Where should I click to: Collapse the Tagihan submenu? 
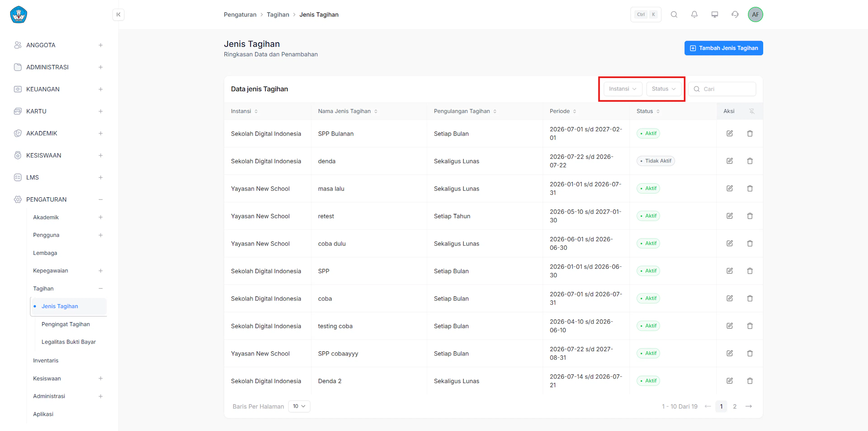[100, 289]
